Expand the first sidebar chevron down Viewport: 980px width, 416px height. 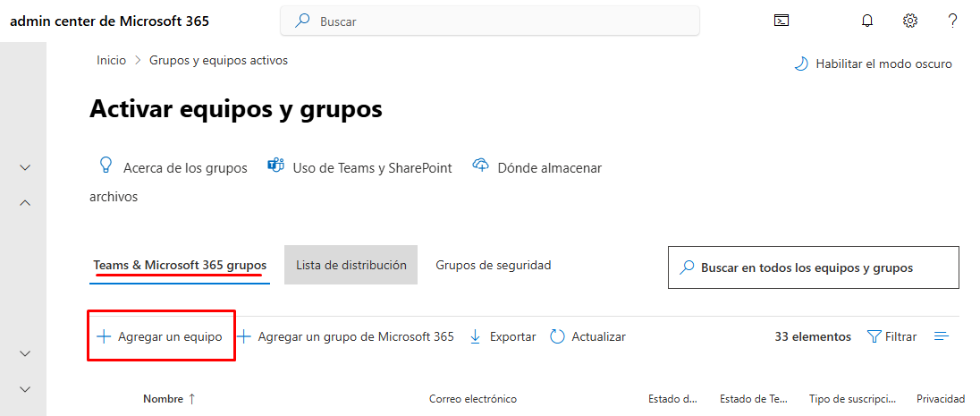pyautogui.click(x=25, y=167)
